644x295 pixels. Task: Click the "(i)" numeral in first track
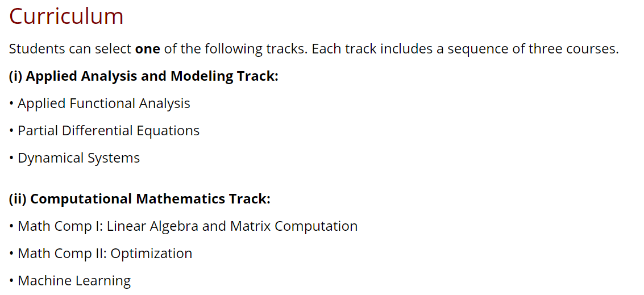15,76
